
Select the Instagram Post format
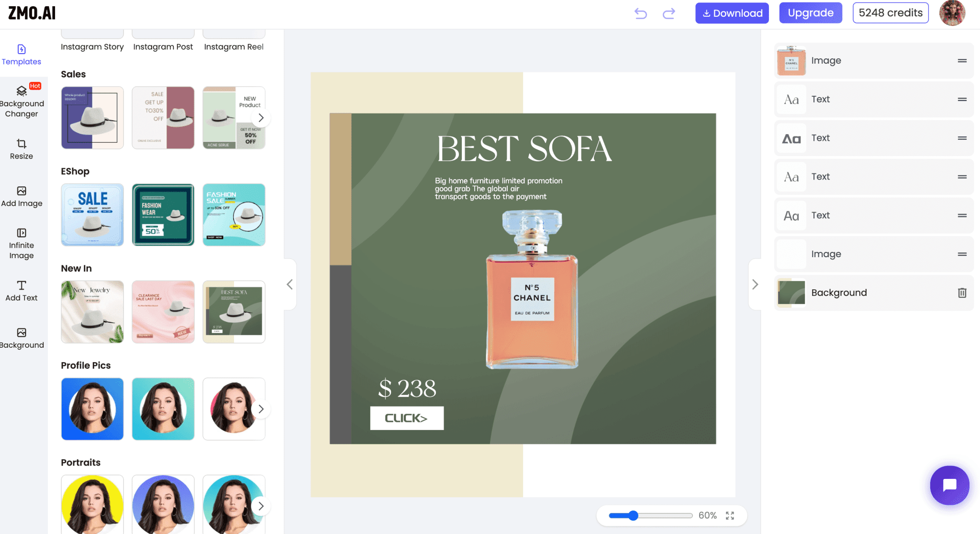[163, 46]
